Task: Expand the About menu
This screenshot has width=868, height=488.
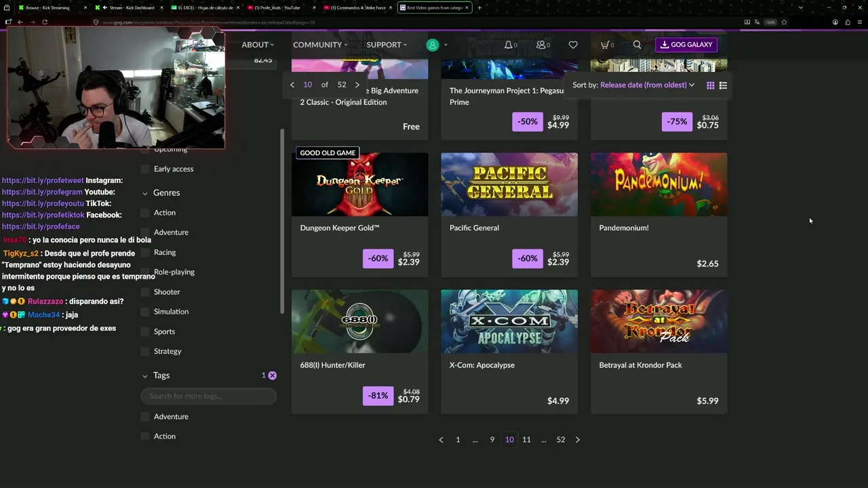Action: [258, 45]
